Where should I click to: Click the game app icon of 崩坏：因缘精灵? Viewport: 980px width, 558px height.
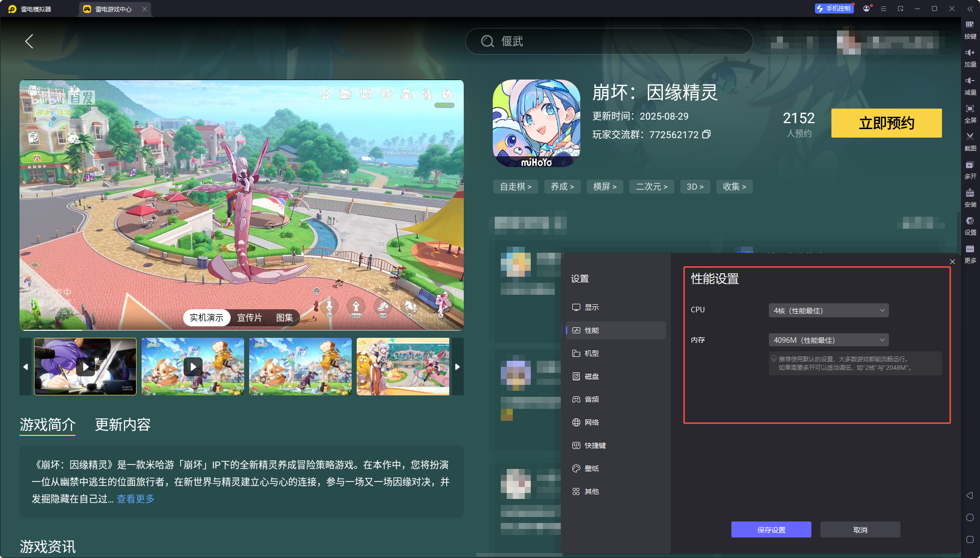[x=536, y=123]
